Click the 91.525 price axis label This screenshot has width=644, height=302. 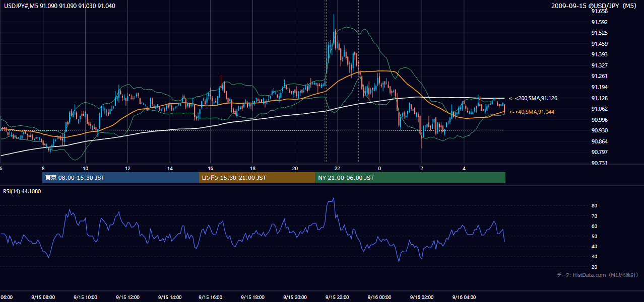pyautogui.click(x=599, y=33)
